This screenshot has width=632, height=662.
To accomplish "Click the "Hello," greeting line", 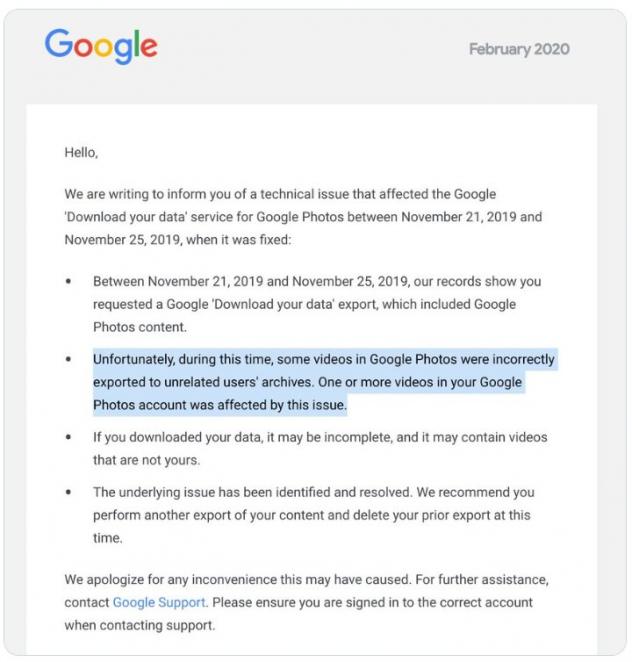I will pos(82,153).
